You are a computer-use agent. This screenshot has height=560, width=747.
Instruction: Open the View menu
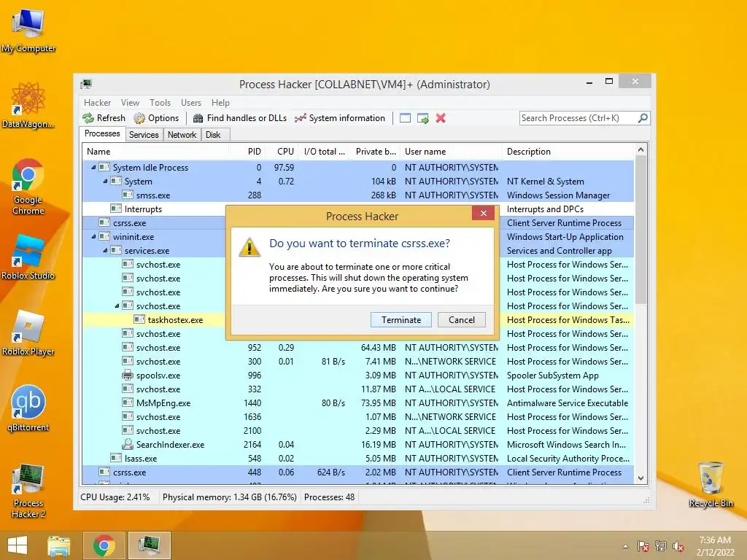(x=130, y=103)
